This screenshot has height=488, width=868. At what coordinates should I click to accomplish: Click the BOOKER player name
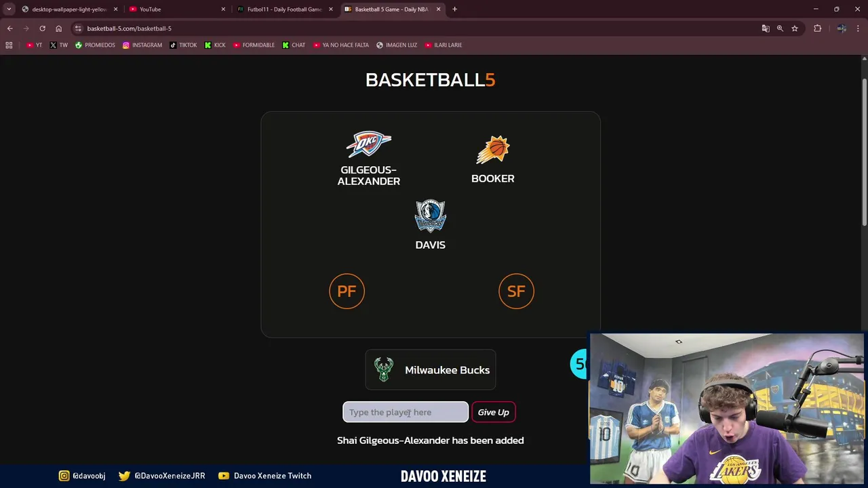[x=493, y=178]
